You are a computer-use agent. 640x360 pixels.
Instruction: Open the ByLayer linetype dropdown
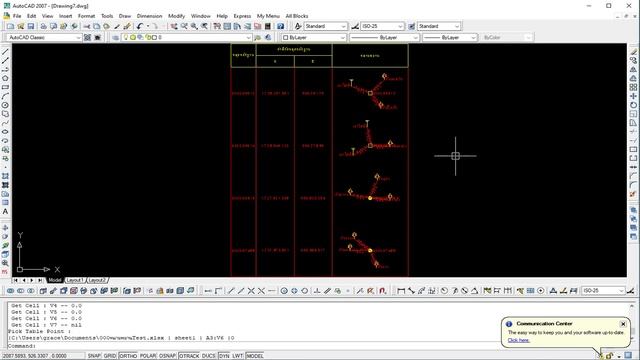click(x=384, y=38)
